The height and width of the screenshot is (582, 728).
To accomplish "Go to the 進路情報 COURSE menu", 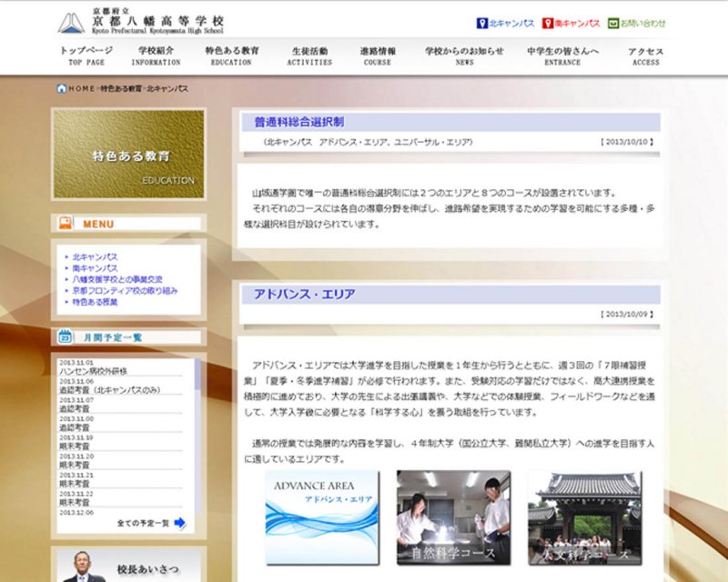I will (378, 55).
